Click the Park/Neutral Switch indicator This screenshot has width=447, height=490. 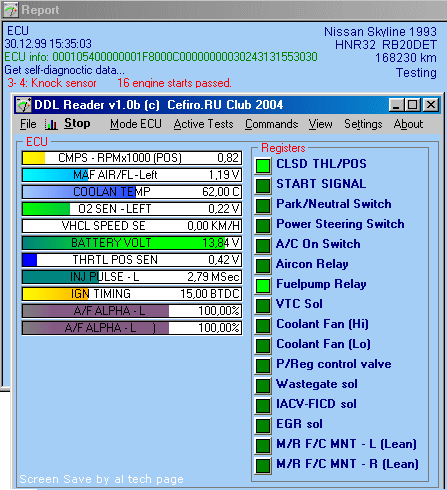pos(263,206)
